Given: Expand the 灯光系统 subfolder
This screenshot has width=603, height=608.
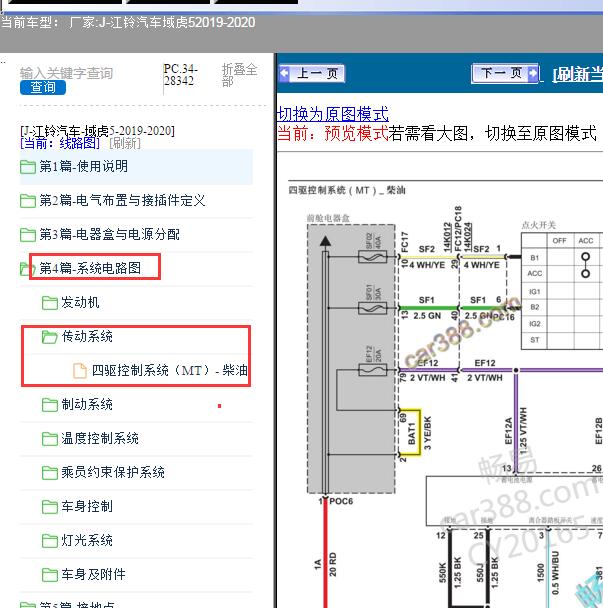Looking at the screenshot, I should (87, 540).
